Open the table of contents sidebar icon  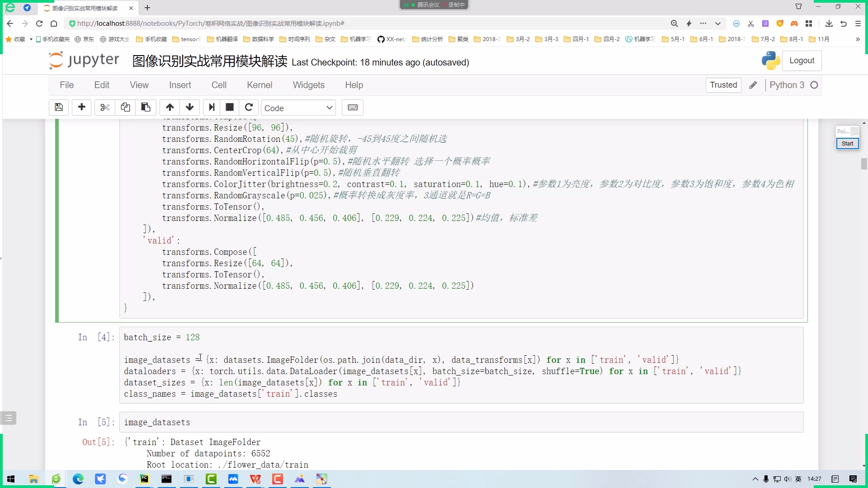(8, 418)
